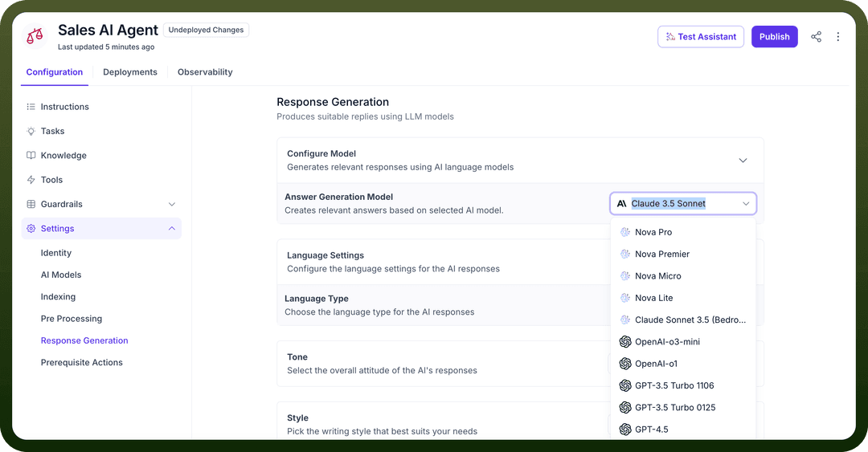Click the sparkle icon on the Test Assistant button
Image resolution: width=868 pixels, height=452 pixels.
tap(669, 36)
